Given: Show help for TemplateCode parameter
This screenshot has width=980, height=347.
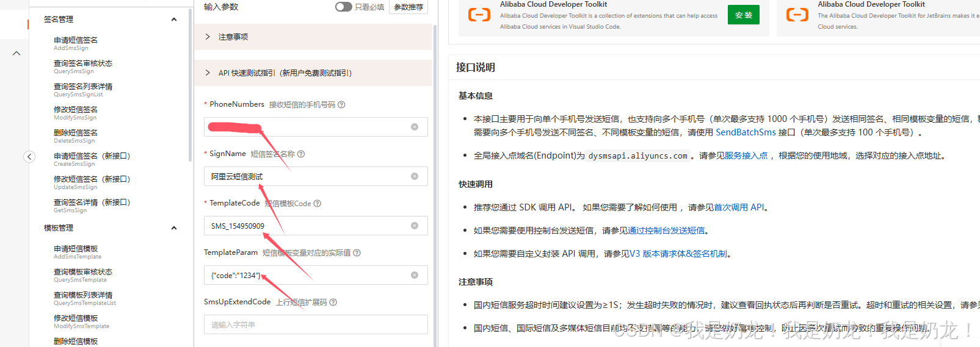Looking at the screenshot, I should (x=317, y=204).
